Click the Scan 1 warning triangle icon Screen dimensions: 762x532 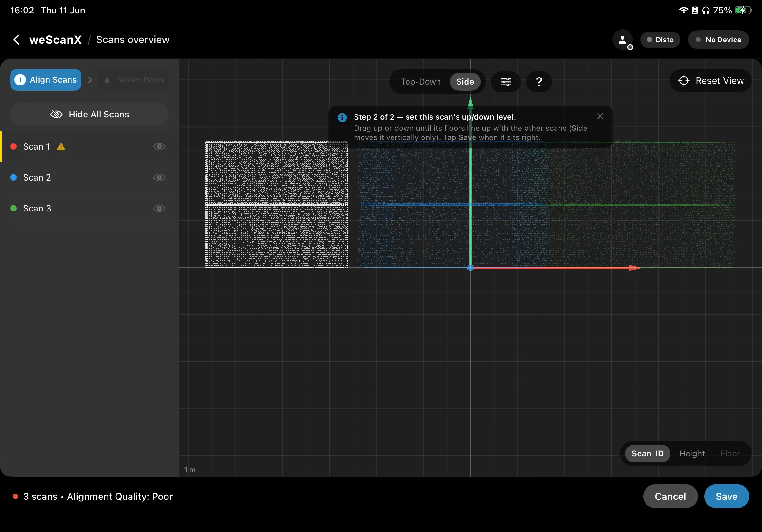pos(61,147)
